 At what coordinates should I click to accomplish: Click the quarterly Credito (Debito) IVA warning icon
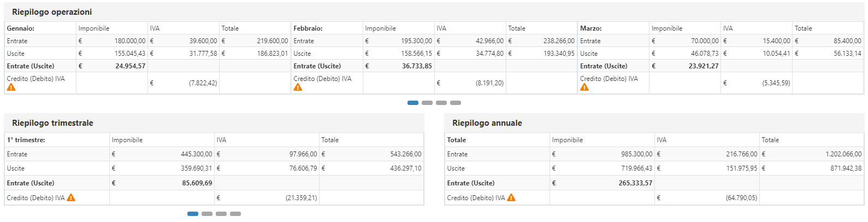tap(71, 197)
